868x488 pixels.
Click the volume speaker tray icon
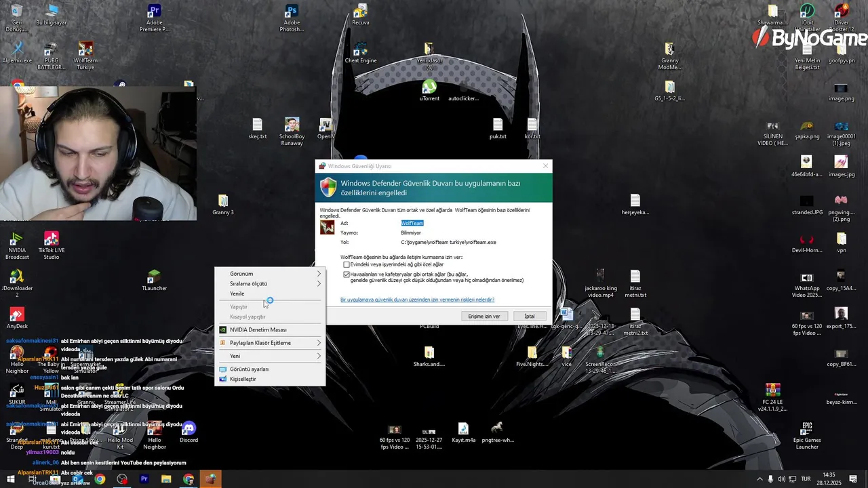coord(781,479)
